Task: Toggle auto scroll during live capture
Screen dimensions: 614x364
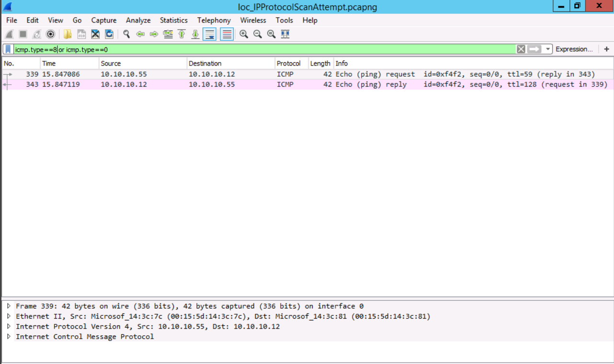Action: coord(209,34)
